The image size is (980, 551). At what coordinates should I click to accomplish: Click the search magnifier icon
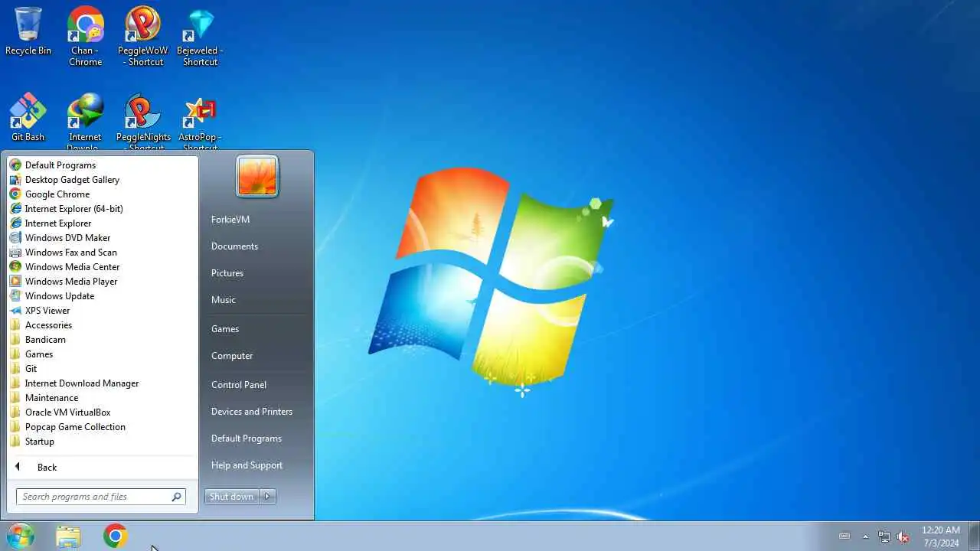[x=176, y=497]
